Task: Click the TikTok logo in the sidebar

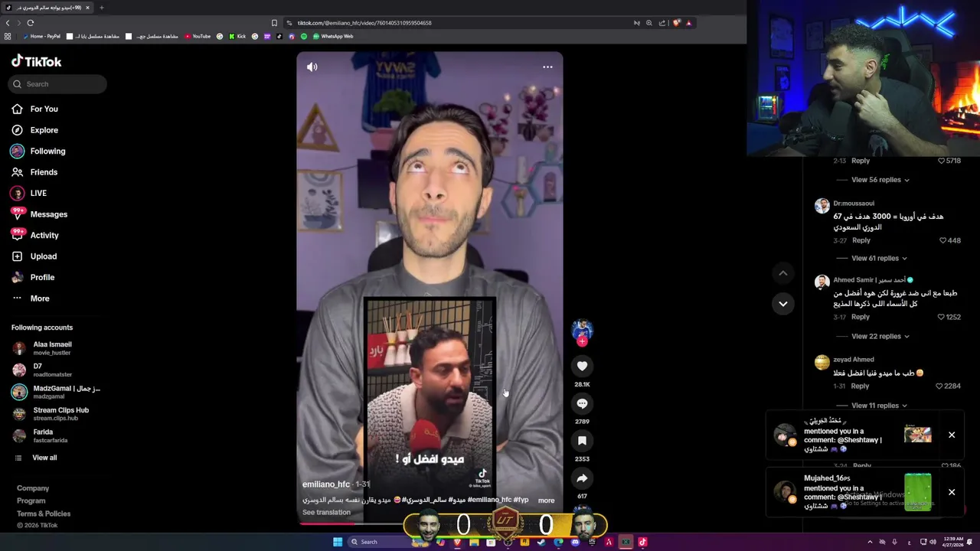Action: click(x=36, y=61)
